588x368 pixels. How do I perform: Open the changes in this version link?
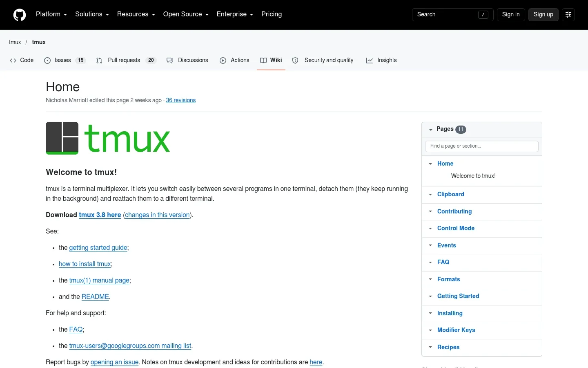(x=157, y=215)
